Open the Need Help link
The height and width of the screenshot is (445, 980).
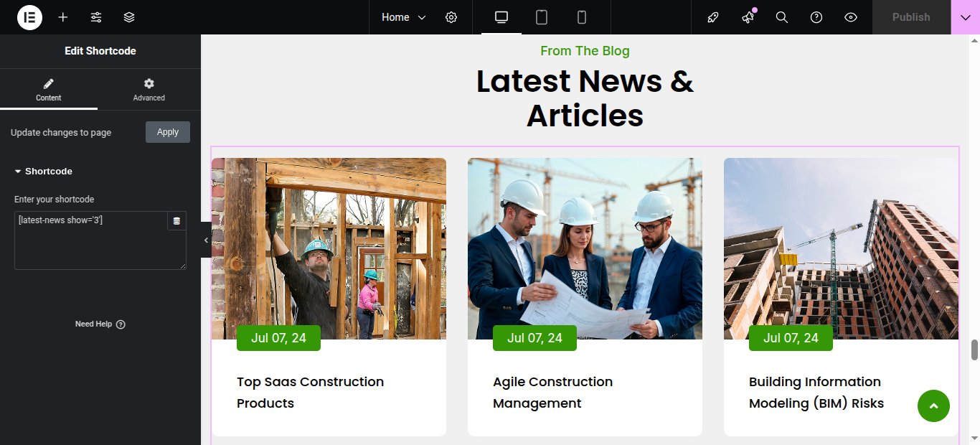point(100,324)
